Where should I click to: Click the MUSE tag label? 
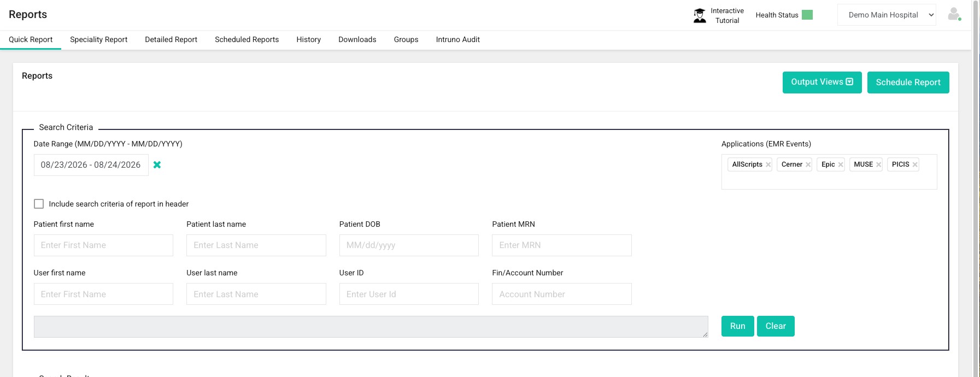click(864, 164)
